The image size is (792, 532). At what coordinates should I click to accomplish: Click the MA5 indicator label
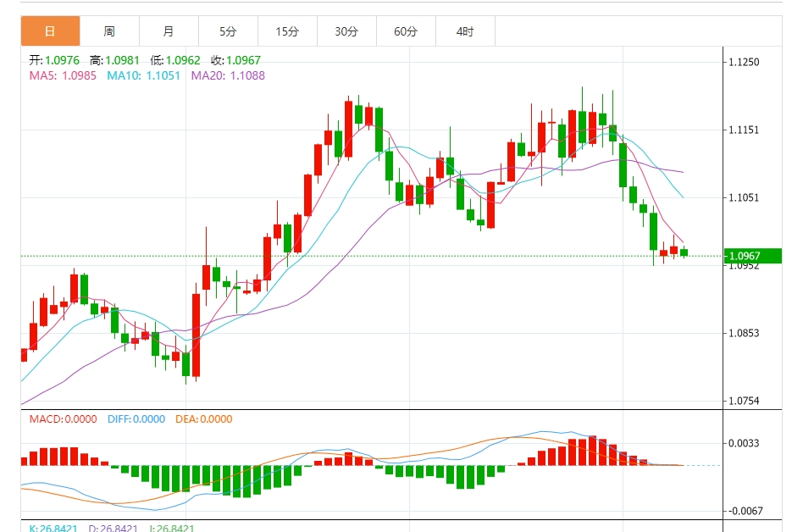(63, 75)
